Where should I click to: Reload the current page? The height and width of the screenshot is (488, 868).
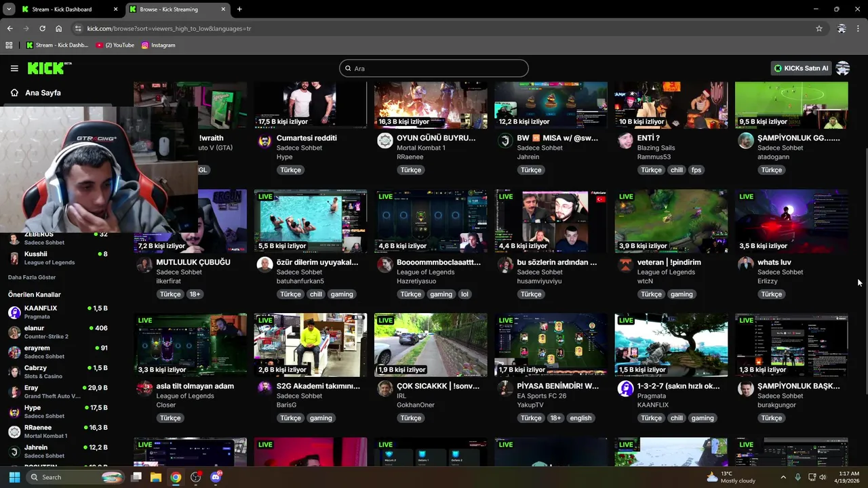pos(42,28)
